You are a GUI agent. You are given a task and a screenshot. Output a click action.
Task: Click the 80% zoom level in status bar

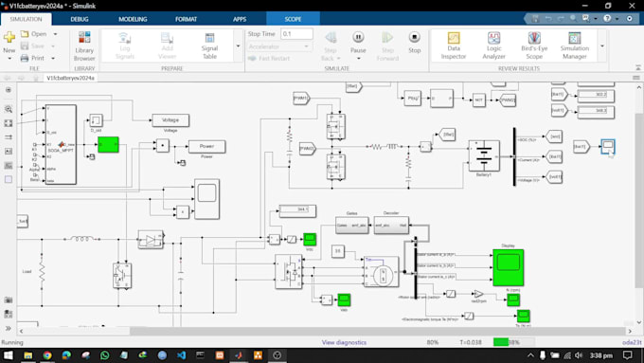(x=432, y=342)
